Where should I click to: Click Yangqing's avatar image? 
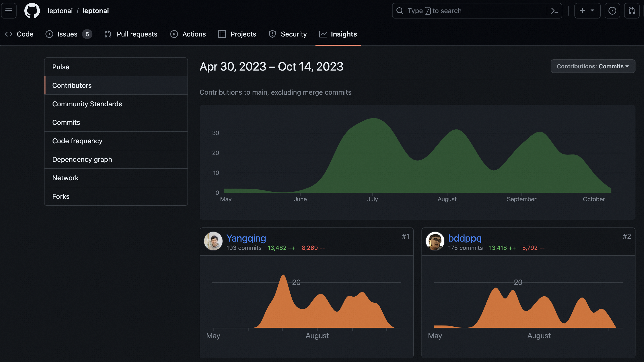(213, 241)
